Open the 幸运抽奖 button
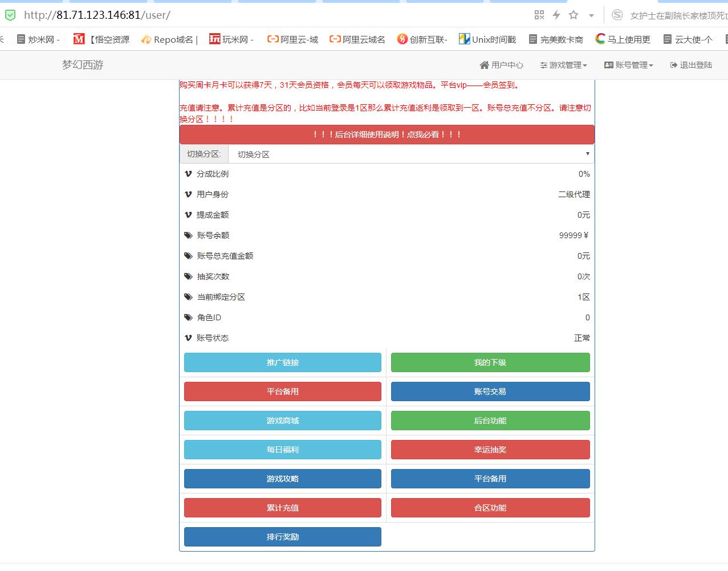Viewport: 728px width, 571px height. tap(490, 450)
